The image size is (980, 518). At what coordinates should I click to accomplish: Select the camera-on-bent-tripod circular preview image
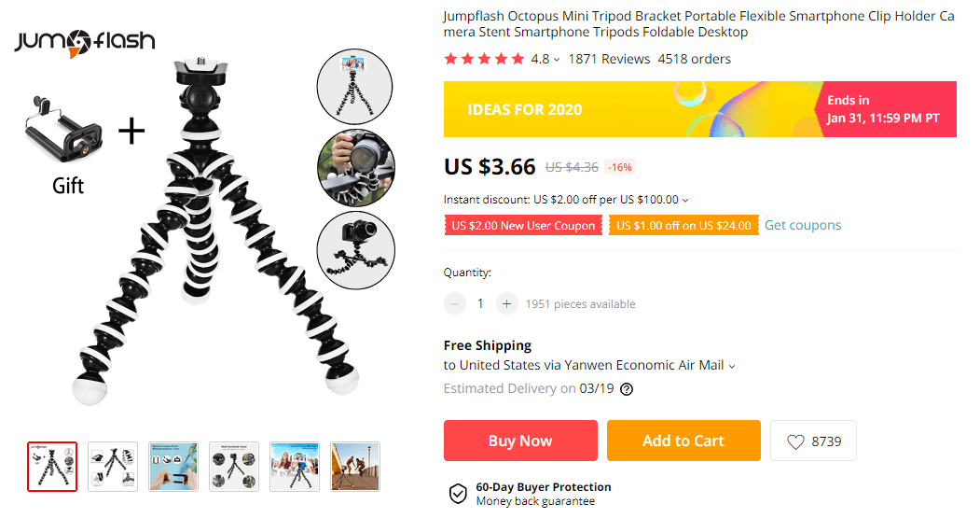(356, 249)
